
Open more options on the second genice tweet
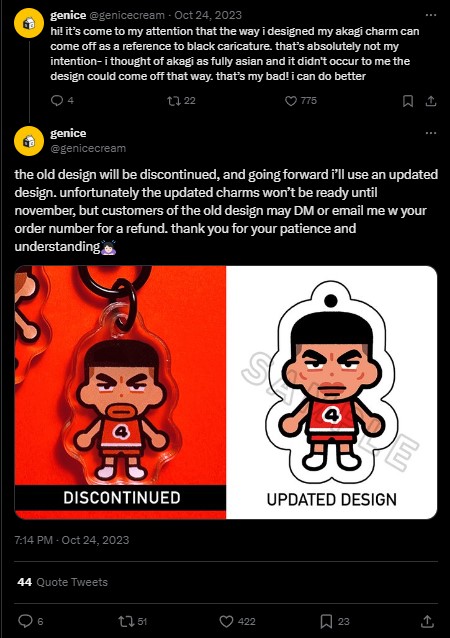coord(430,133)
